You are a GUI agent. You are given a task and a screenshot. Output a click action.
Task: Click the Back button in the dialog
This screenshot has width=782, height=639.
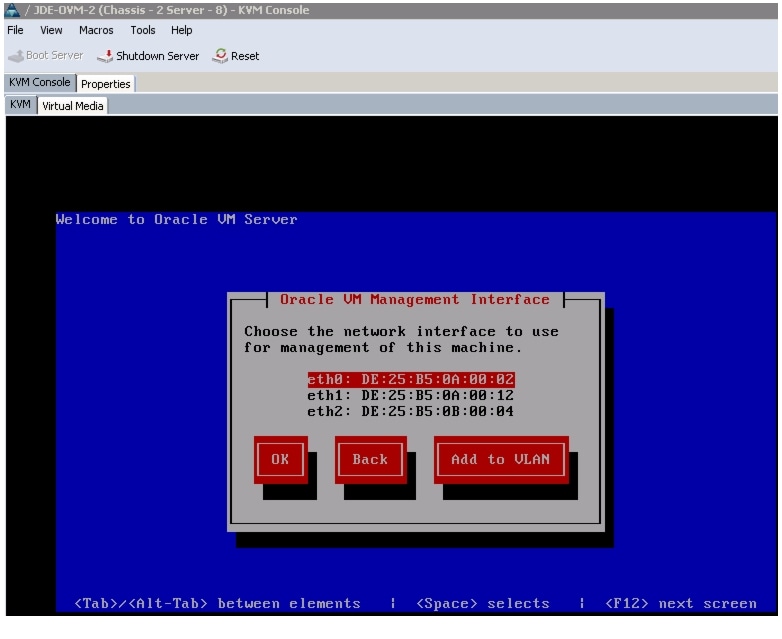(x=370, y=459)
